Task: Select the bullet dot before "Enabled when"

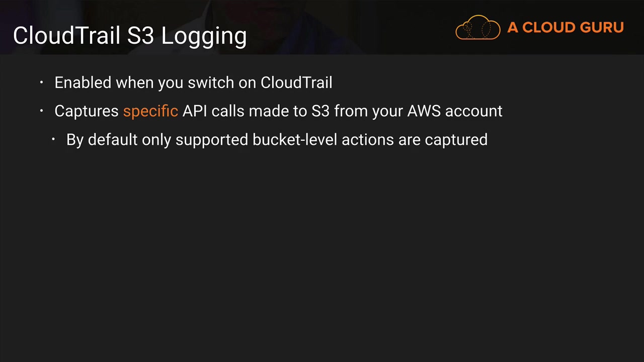Action: [42, 82]
